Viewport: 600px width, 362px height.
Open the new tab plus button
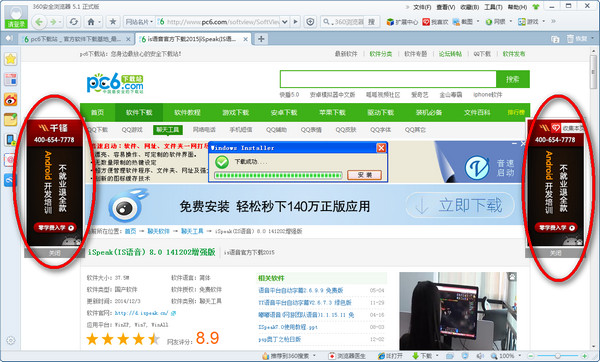point(261,39)
